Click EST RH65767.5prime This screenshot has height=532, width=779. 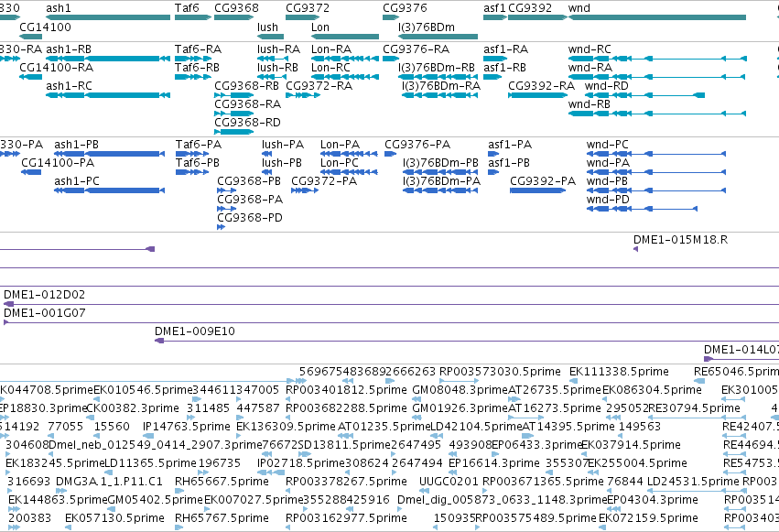pyautogui.click(x=179, y=528)
